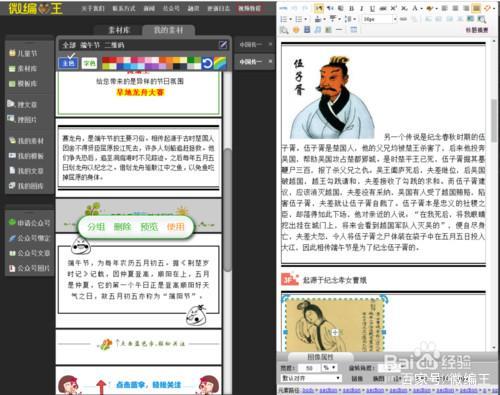This screenshot has height=395, width=500.
Task: Click the superscript icon in toolbar
Action: coord(393,9)
